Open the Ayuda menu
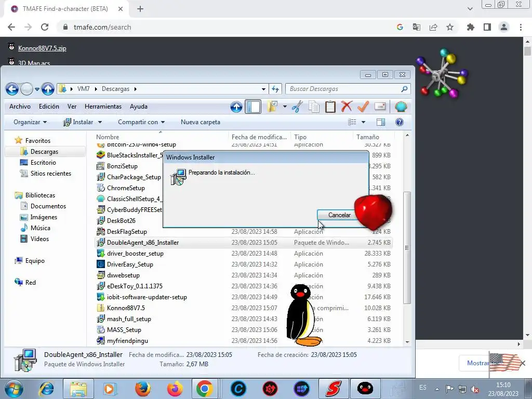The height and width of the screenshot is (399, 532). tap(138, 107)
